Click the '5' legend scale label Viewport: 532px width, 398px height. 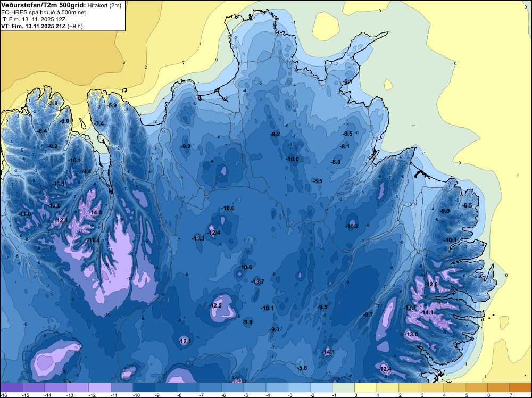(467, 395)
